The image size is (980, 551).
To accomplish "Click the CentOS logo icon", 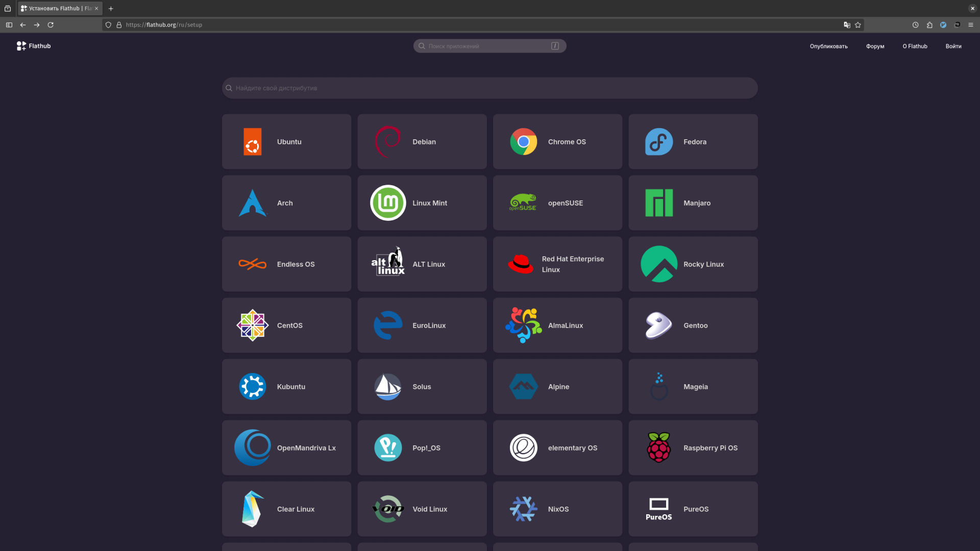I will [x=253, y=325].
